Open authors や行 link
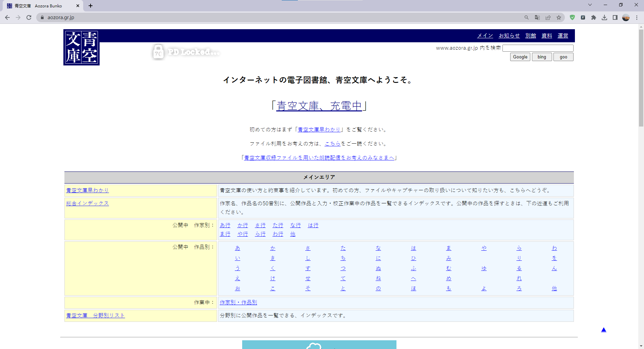The height and width of the screenshot is (349, 644). [243, 234]
